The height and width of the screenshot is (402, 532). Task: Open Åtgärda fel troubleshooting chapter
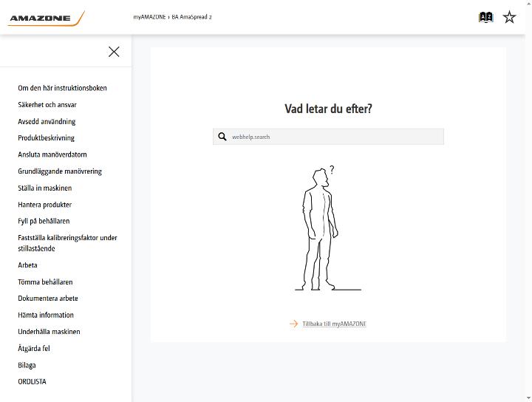34,348
